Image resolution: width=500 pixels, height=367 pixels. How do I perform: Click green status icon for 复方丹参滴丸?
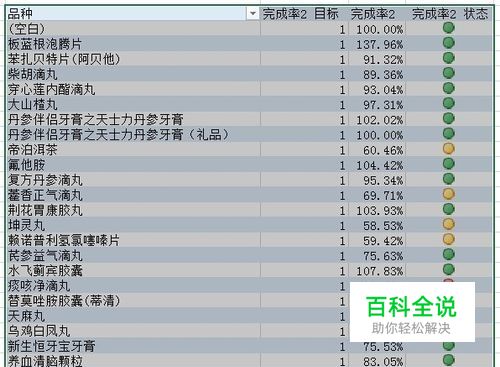[449, 179]
